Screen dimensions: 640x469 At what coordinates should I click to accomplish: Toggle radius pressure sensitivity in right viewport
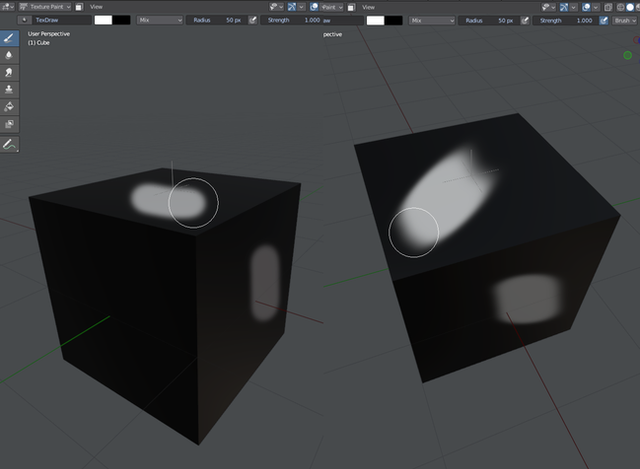coord(525,20)
